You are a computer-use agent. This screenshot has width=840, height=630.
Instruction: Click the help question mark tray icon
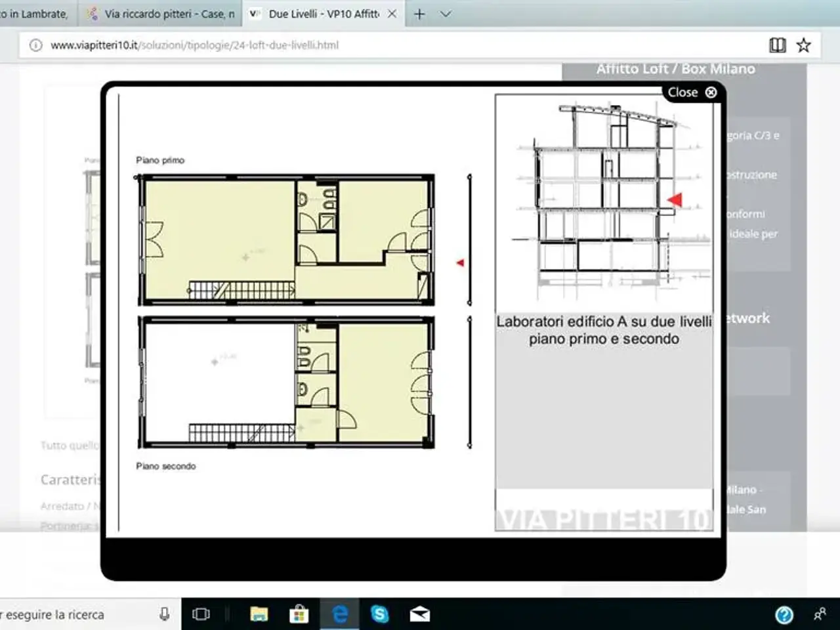784,615
